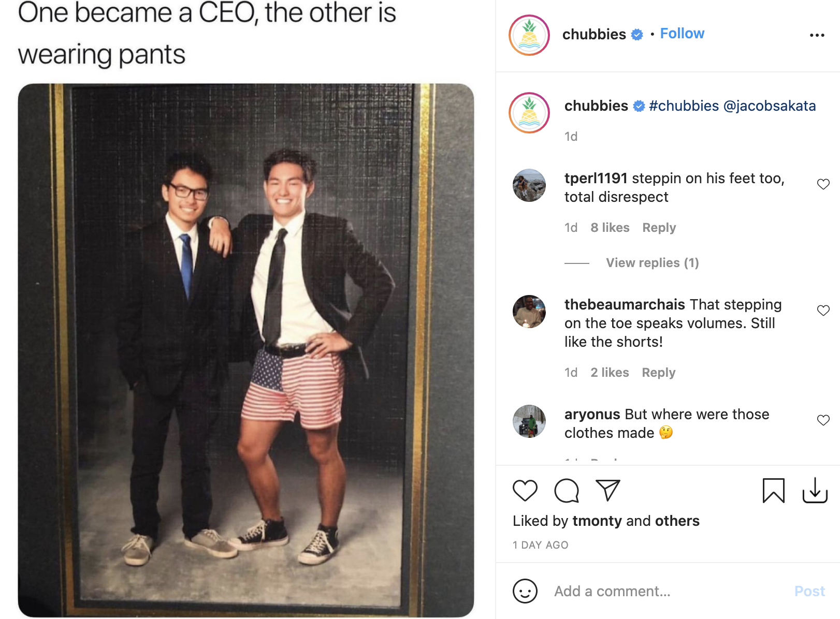Open the @jacobsakata mention
The width and height of the screenshot is (840, 619).
coord(769,106)
